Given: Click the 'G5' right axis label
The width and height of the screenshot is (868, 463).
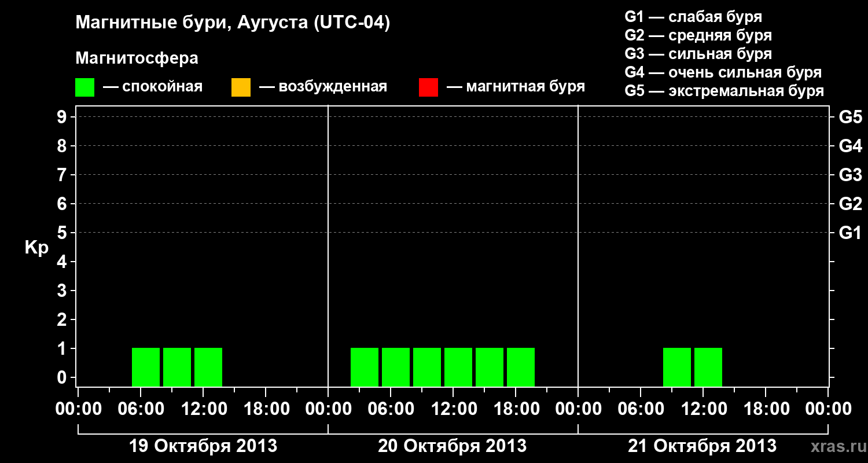Looking at the screenshot, I should point(850,117).
